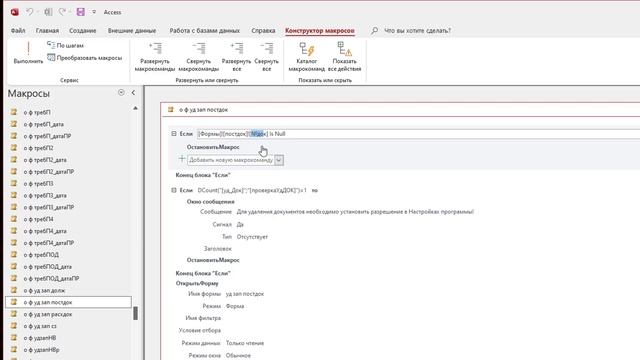Edit the Is Null condition expression field

pyautogui.click(x=418, y=134)
